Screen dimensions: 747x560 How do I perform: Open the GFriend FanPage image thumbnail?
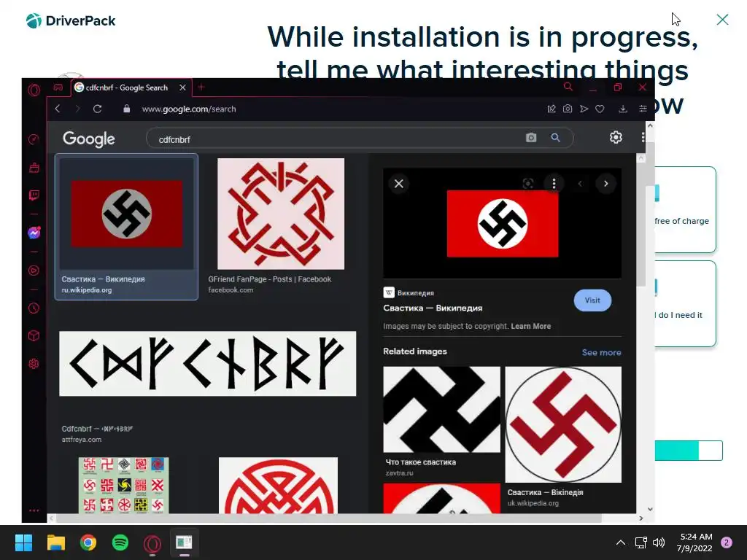pyautogui.click(x=281, y=214)
